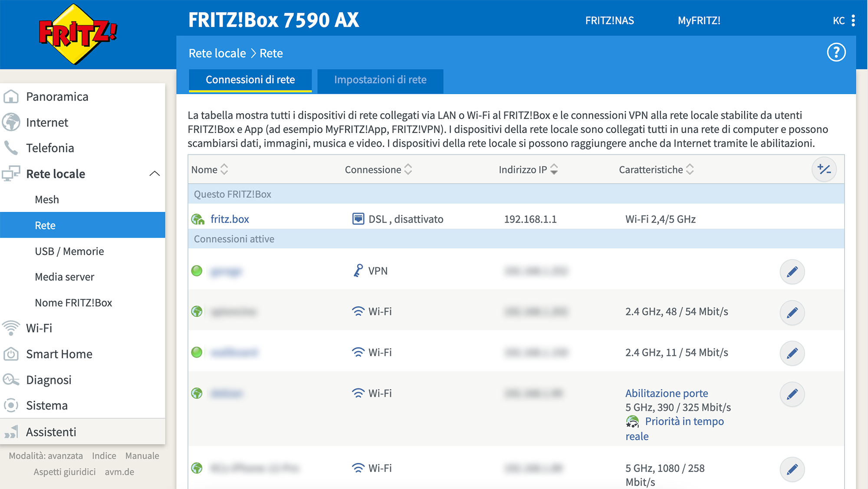Sort table by Caratteristiche column
Image resolution: width=868 pixels, height=489 pixels.
tap(656, 169)
